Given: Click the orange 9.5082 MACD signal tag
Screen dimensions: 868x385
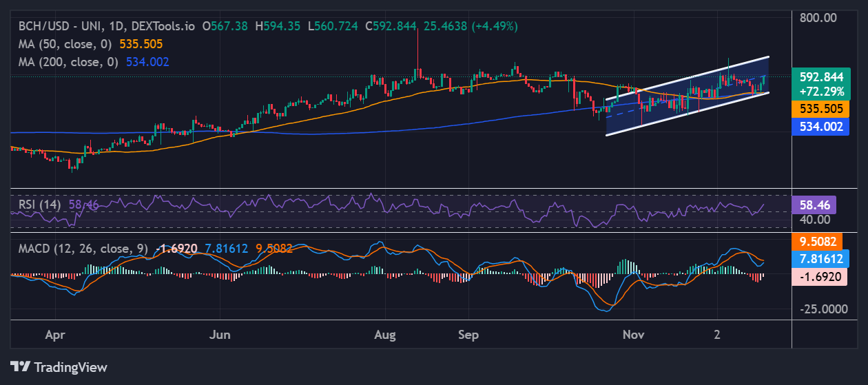Looking at the screenshot, I should coord(818,242).
